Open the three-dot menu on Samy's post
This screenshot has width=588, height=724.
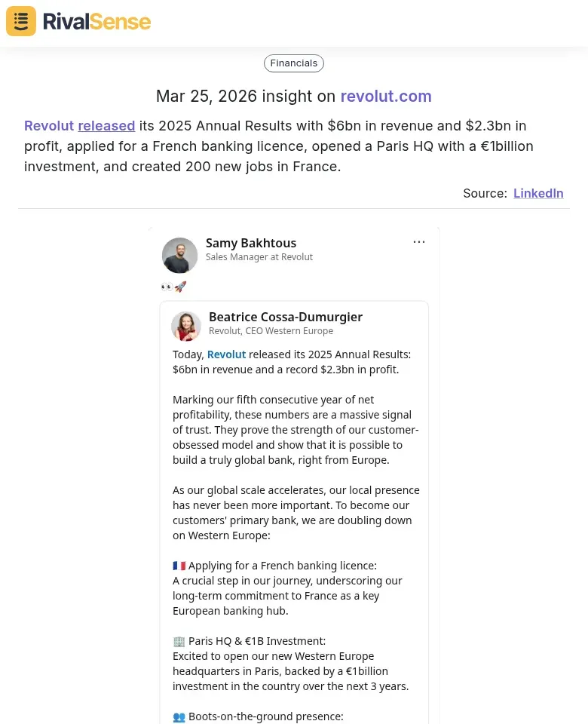(419, 241)
